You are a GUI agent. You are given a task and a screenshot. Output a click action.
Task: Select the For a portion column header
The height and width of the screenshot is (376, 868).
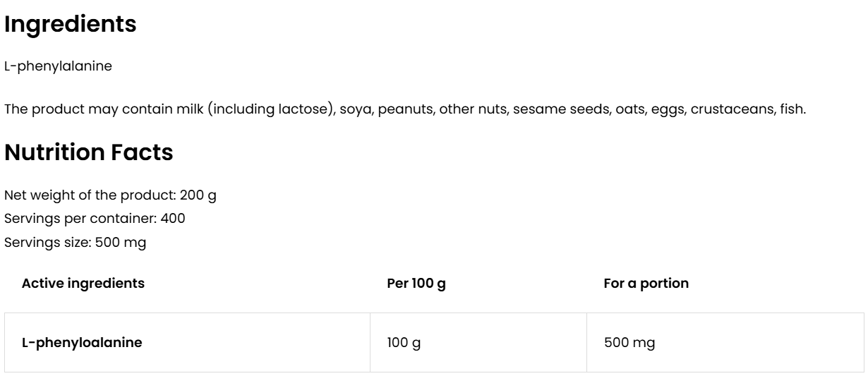pos(646,284)
